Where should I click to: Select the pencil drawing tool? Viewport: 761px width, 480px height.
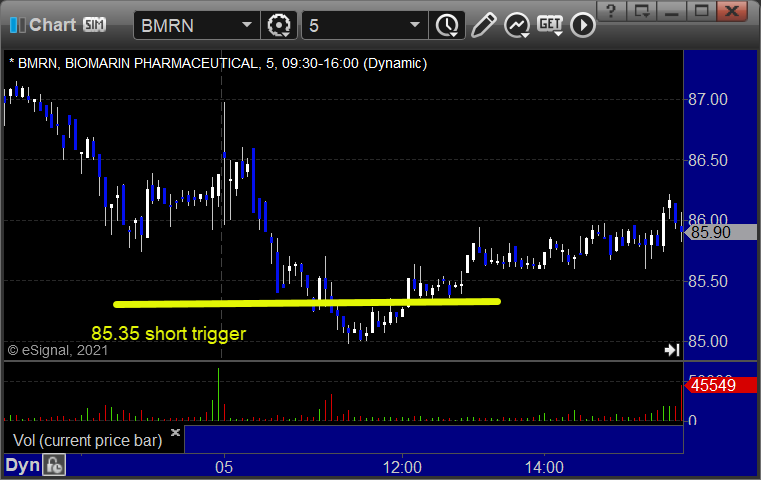click(483, 25)
